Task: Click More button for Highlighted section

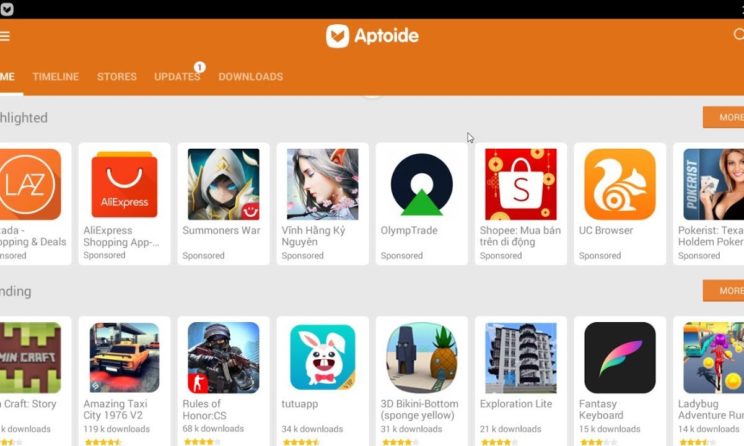Action: point(723,117)
